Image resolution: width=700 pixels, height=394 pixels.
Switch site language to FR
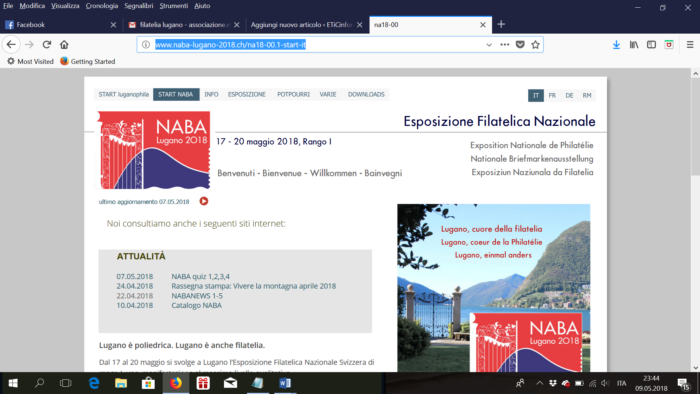point(552,95)
